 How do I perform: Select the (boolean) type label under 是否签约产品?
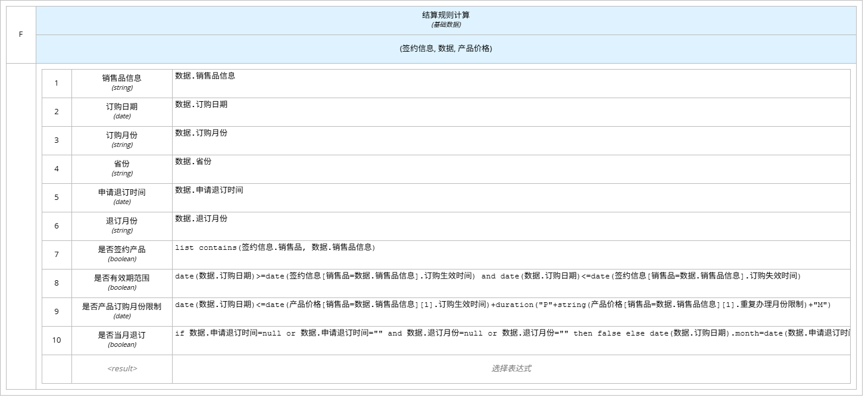pyautogui.click(x=121, y=259)
